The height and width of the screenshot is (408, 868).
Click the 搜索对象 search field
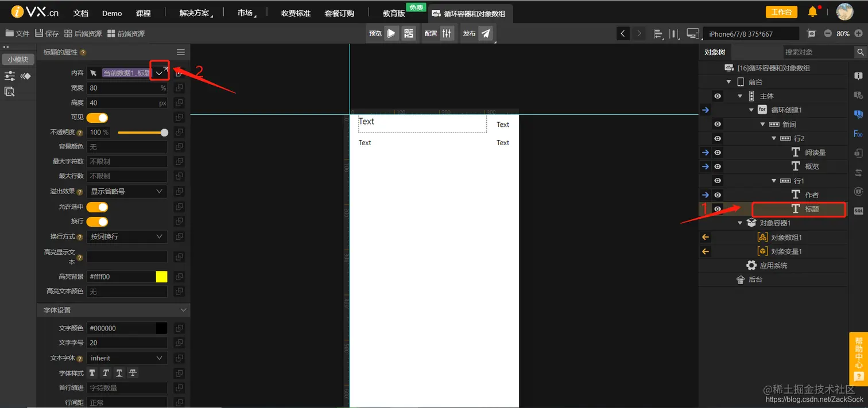pos(818,52)
